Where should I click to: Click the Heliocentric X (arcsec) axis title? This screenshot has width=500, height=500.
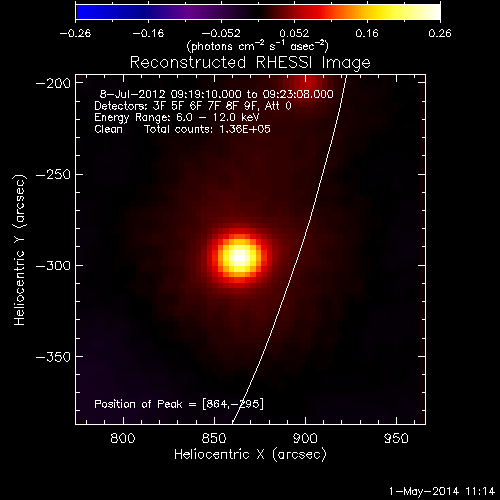click(250, 455)
